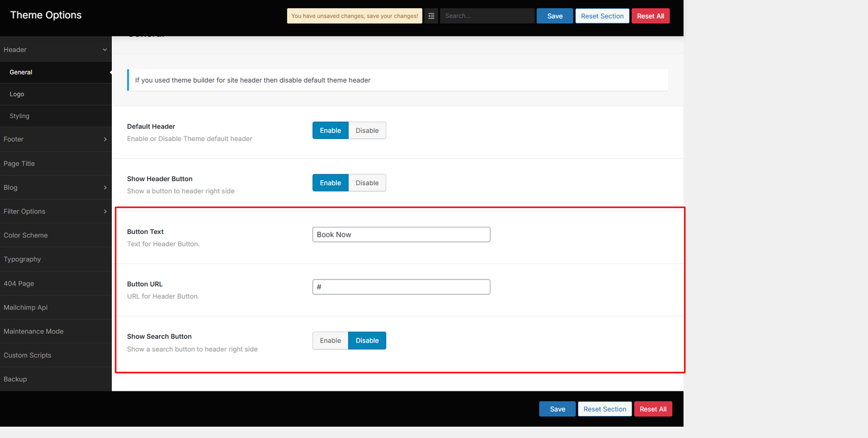868x438 pixels.
Task: Click the expand-all sections icon beside search
Action: [x=431, y=16]
